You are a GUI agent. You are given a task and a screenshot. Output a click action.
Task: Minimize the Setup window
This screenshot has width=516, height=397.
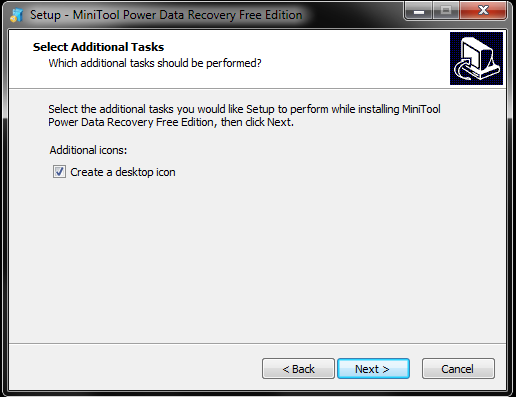[x=419, y=11]
